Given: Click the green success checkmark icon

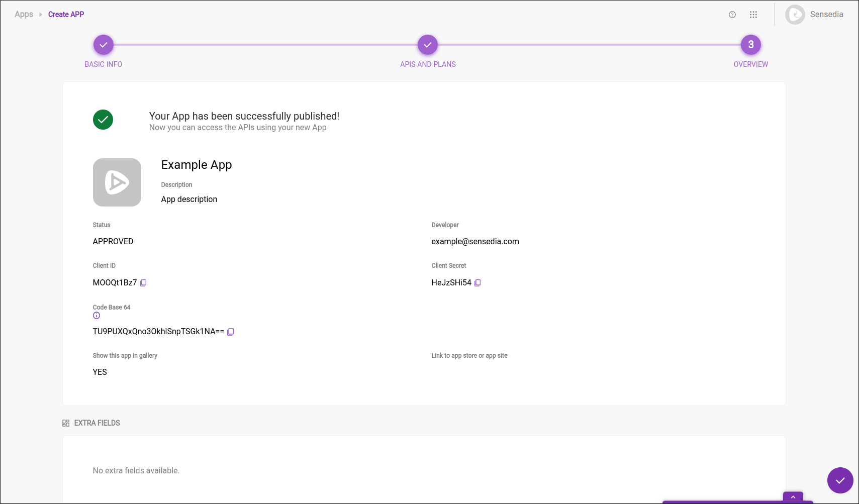Looking at the screenshot, I should (x=103, y=120).
